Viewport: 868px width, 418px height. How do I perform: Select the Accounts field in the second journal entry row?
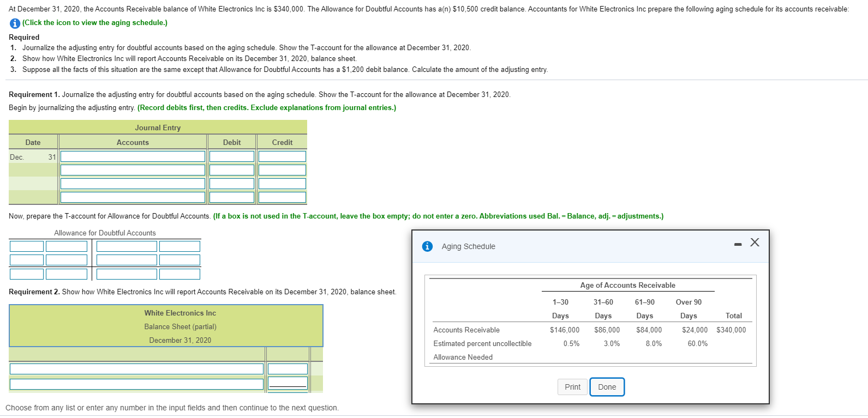[133, 170]
